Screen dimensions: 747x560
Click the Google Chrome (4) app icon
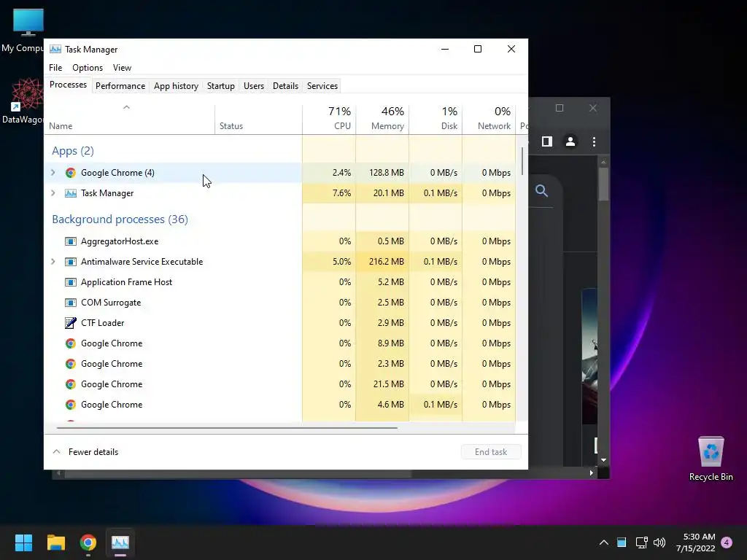(x=71, y=173)
